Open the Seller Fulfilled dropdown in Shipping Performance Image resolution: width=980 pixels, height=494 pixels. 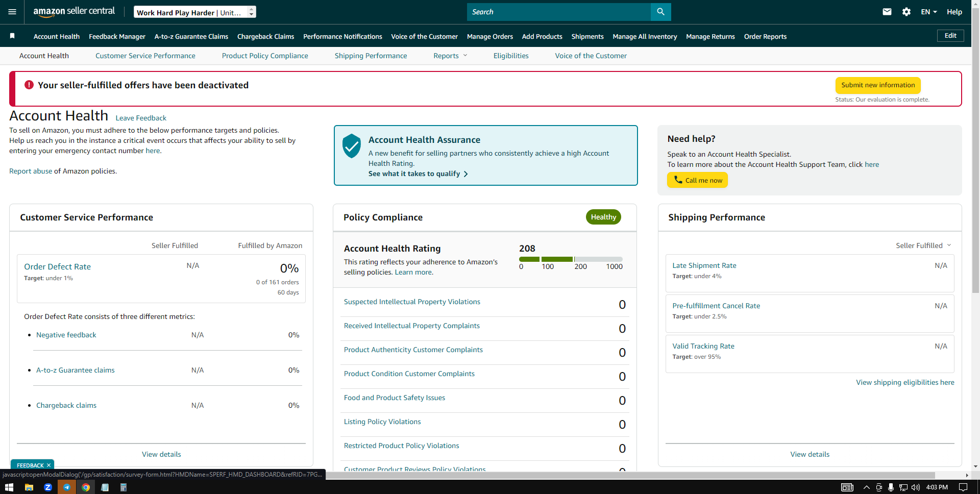[x=923, y=245]
